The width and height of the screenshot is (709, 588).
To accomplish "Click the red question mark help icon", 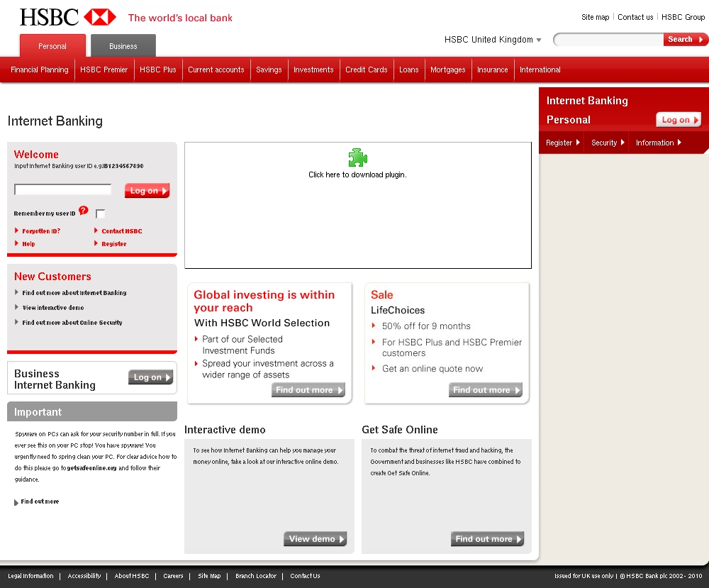I will (83, 211).
